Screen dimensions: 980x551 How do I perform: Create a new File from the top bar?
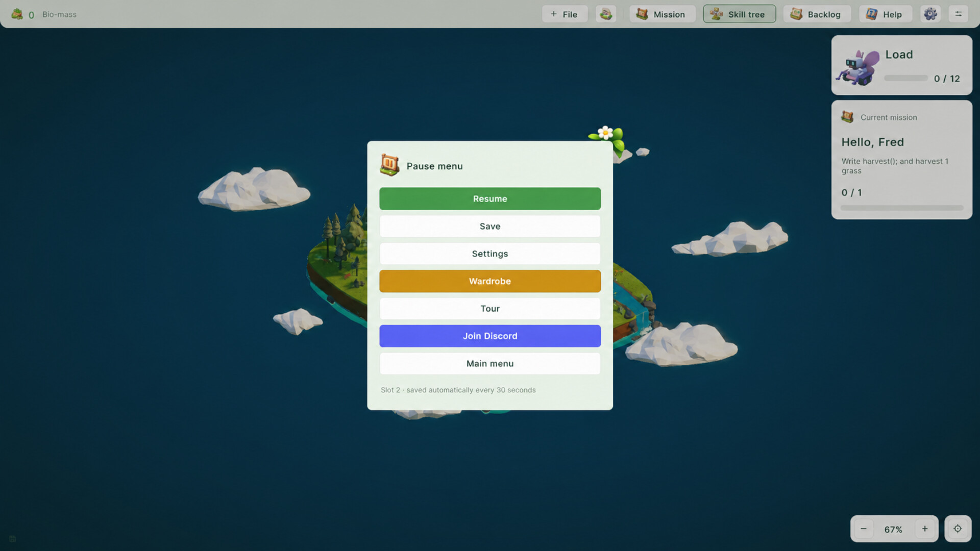[565, 14]
